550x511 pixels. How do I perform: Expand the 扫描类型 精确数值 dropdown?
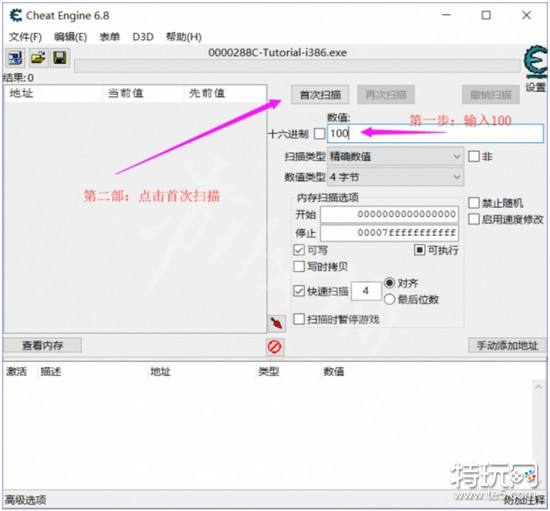tap(395, 156)
